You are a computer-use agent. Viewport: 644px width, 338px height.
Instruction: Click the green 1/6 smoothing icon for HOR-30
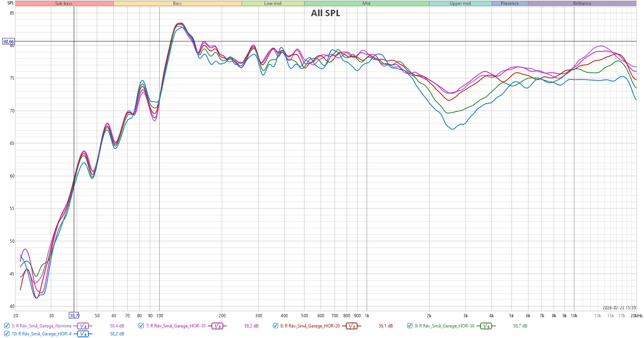pos(486,326)
